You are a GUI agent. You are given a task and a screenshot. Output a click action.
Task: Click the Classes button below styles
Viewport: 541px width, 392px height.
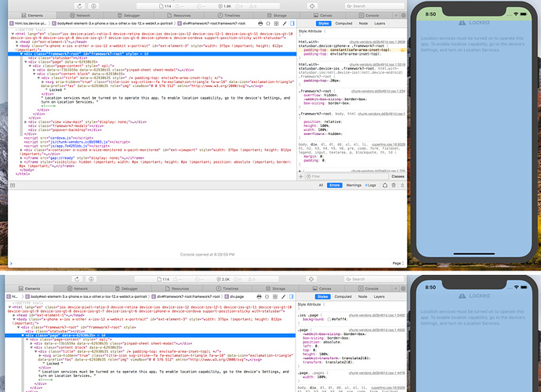tap(398, 176)
